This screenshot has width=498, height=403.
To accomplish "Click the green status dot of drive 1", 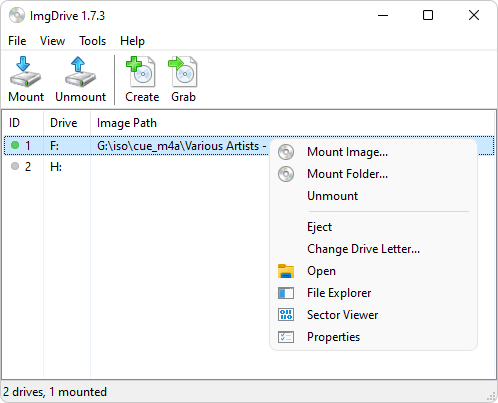I will 15,145.
